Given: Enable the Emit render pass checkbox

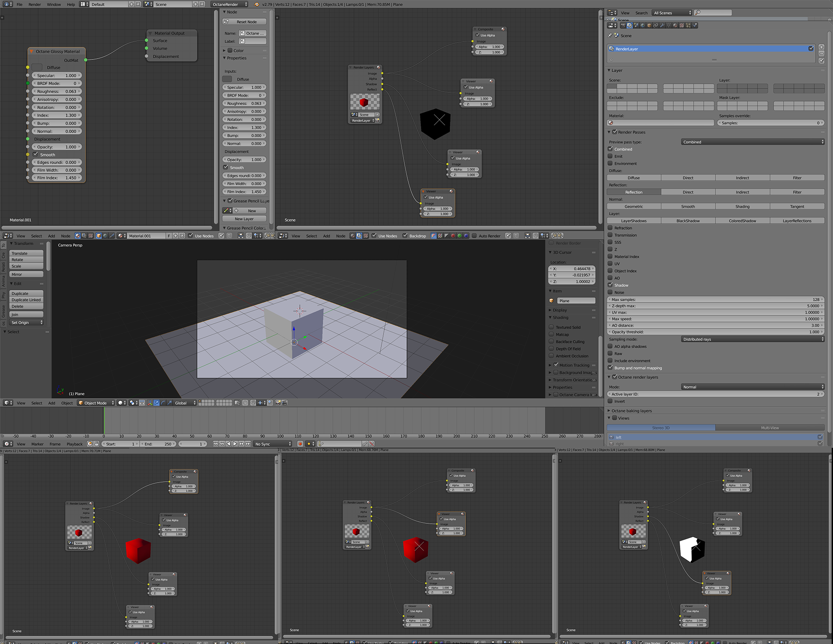Looking at the screenshot, I should [x=610, y=156].
